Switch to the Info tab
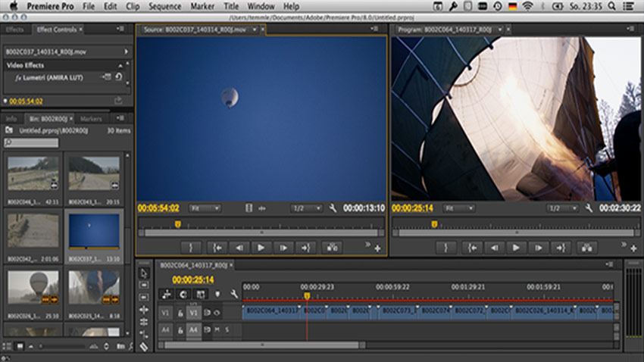The width and height of the screenshot is (644, 362). 11,119
